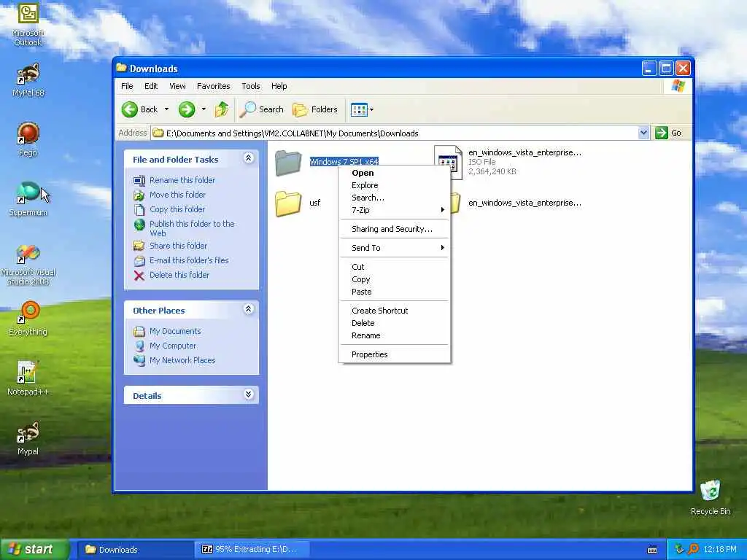Click Share this folder link
This screenshot has width=747, height=560.
tap(178, 246)
